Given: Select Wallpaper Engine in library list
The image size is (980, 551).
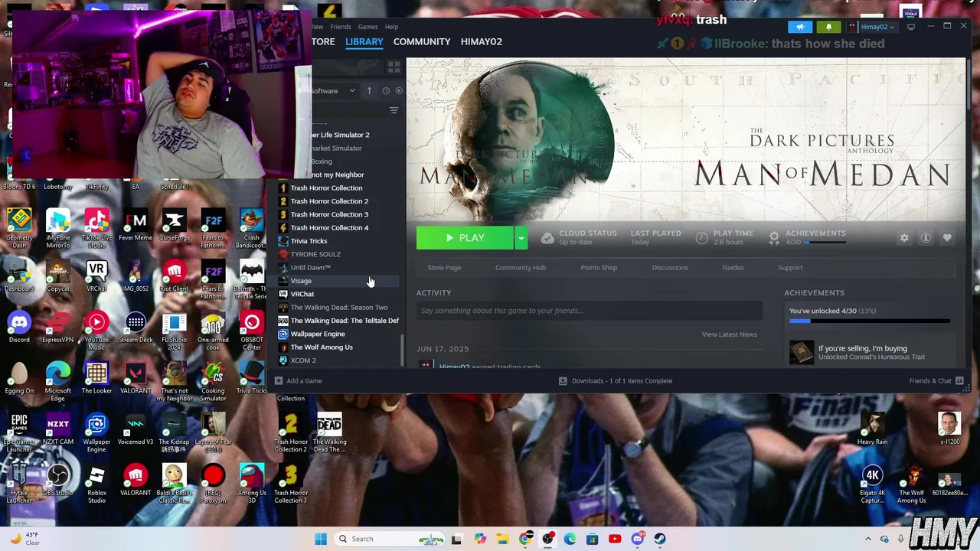Looking at the screenshot, I should [318, 334].
